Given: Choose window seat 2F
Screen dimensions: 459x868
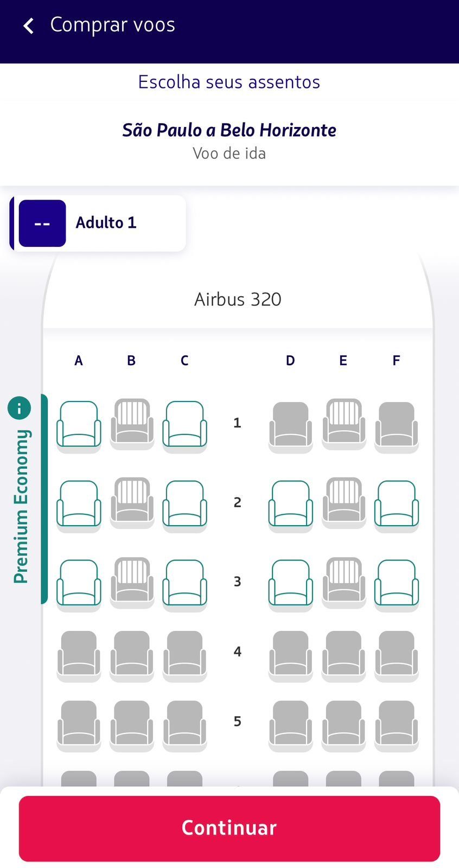Looking at the screenshot, I should tap(396, 504).
